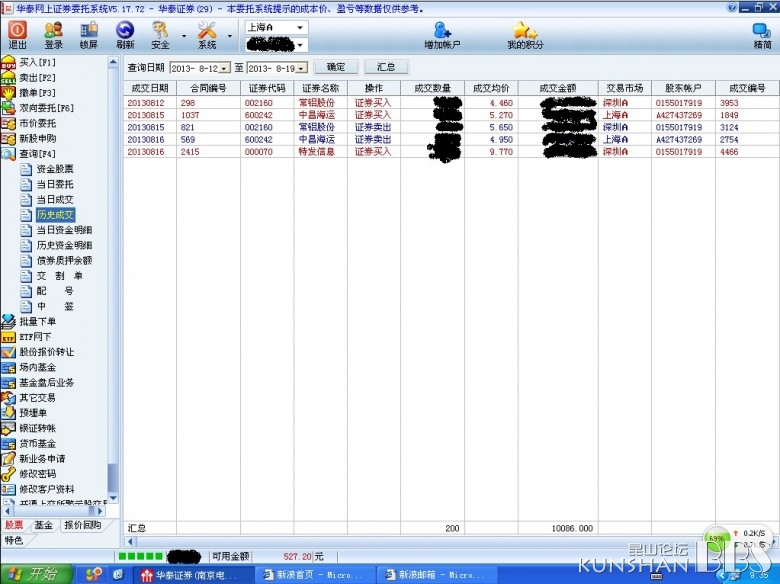
Task: Click the 刷新 refresh toolbar icon
Action: (x=125, y=35)
